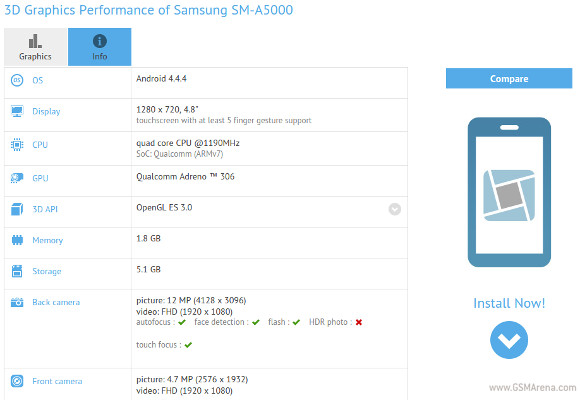Viewport: 580px width, 400px height.
Task: Switch to the Info tab
Action: [100, 47]
